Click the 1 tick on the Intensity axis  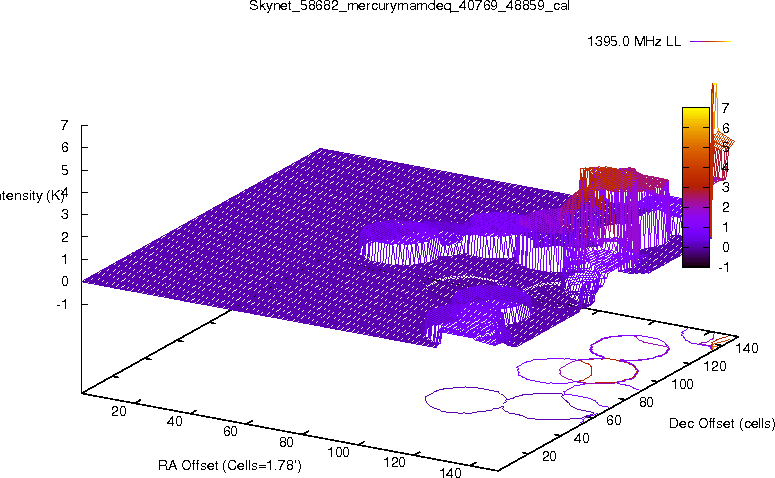pos(64,259)
